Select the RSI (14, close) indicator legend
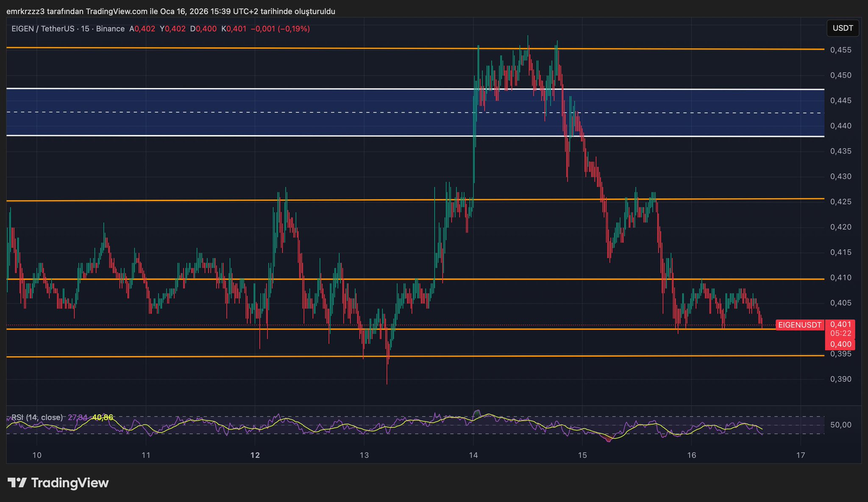This screenshot has width=868, height=502. pos(37,417)
